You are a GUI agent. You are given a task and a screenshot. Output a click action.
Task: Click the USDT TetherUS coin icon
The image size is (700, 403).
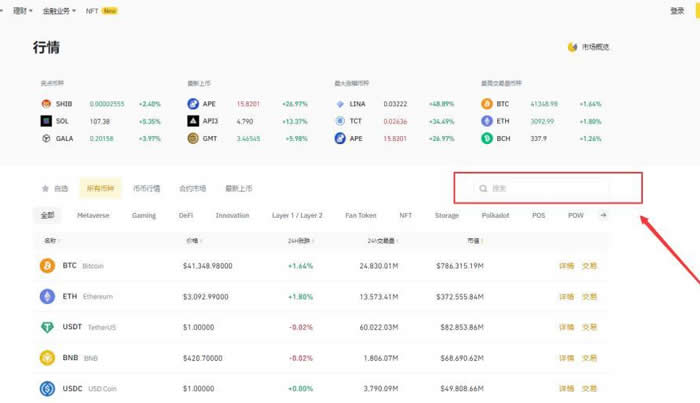click(x=46, y=327)
